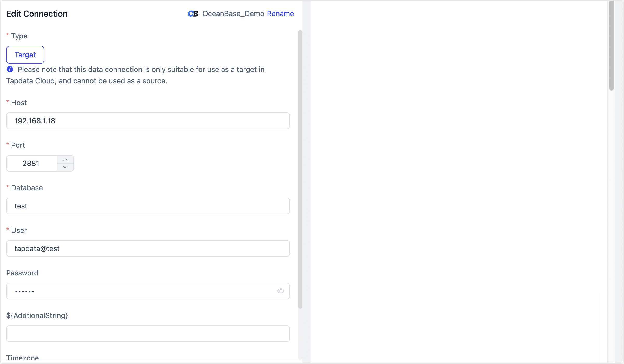The height and width of the screenshot is (364, 624).
Task: Show password using the eye icon
Action: (281, 291)
